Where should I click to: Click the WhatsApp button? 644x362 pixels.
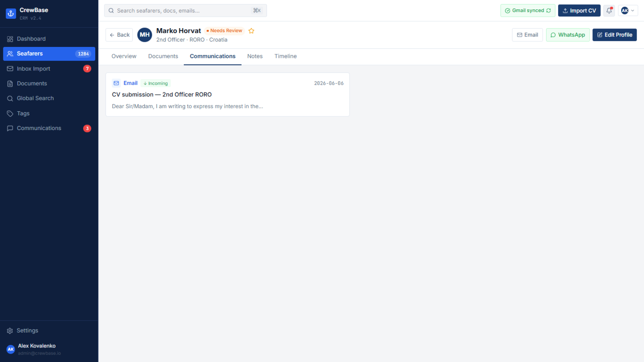click(568, 35)
